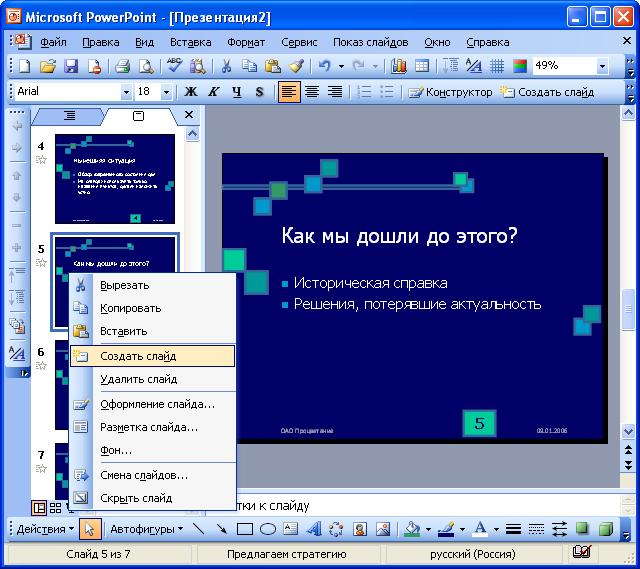Screen dimensions: 640x569
Task: Select the Oval drawing tool
Action: click(x=268, y=529)
